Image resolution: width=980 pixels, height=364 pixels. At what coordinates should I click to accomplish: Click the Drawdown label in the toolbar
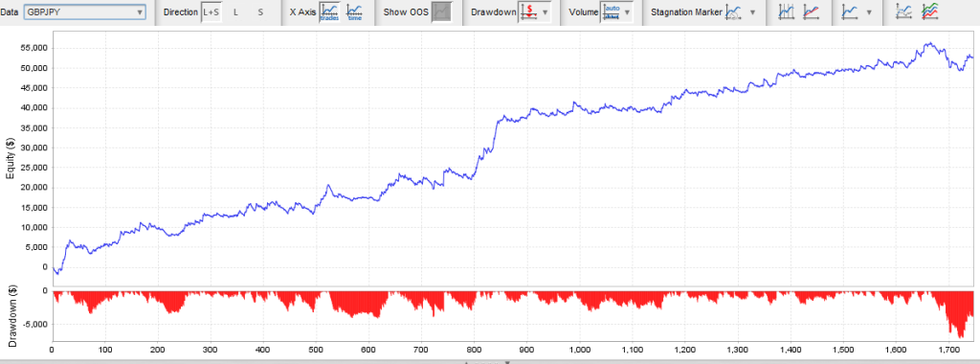[x=494, y=11]
